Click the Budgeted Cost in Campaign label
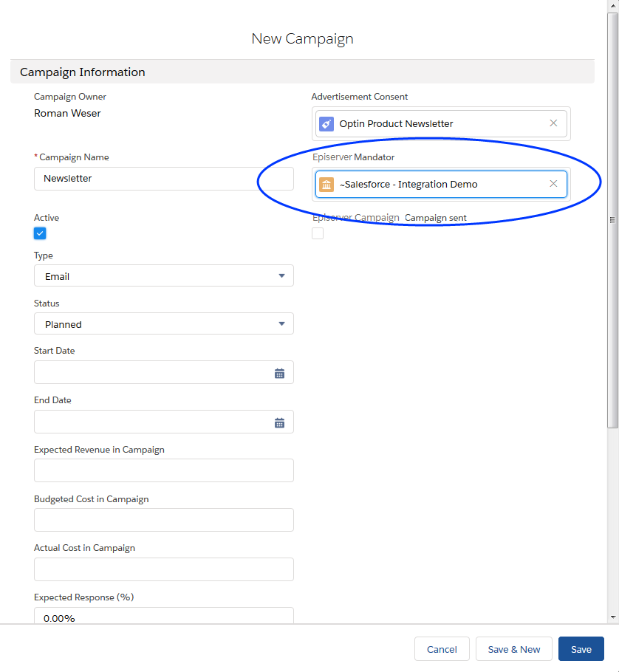 pyautogui.click(x=92, y=499)
